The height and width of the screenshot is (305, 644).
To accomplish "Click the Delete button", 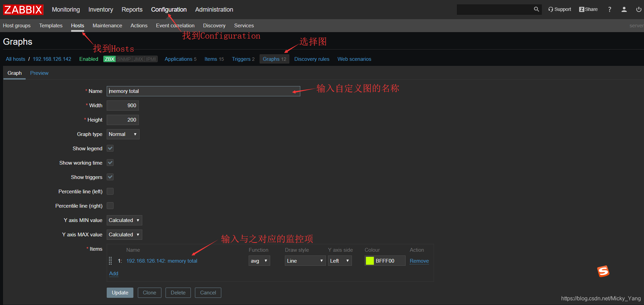I will point(178,293).
